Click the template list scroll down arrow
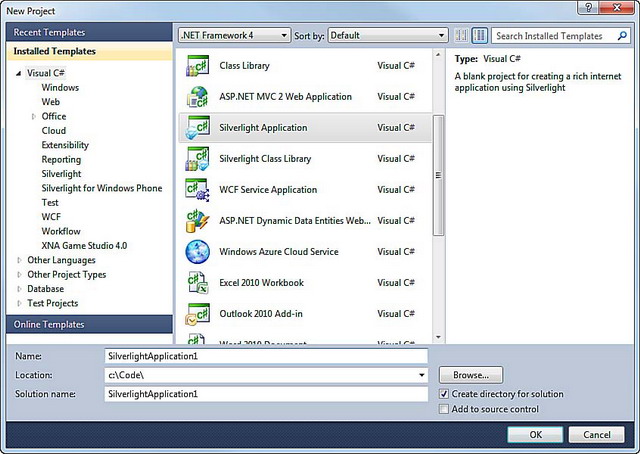The image size is (640, 454). (x=438, y=337)
